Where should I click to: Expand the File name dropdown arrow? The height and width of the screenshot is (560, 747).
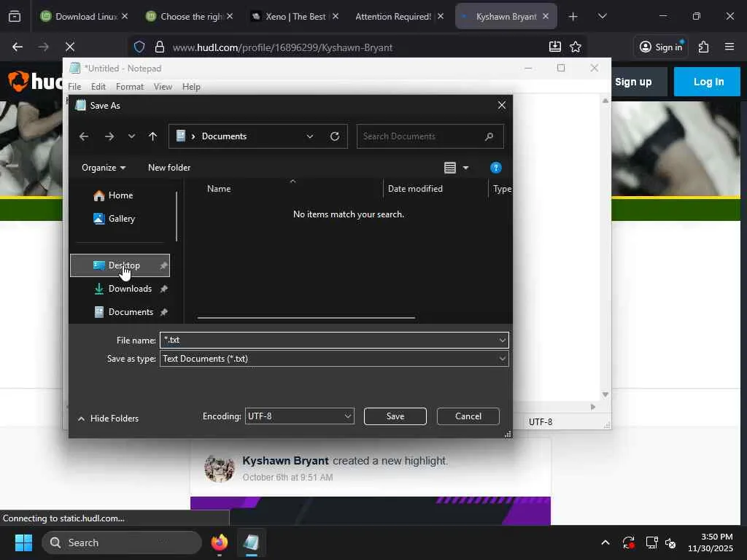(x=502, y=340)
